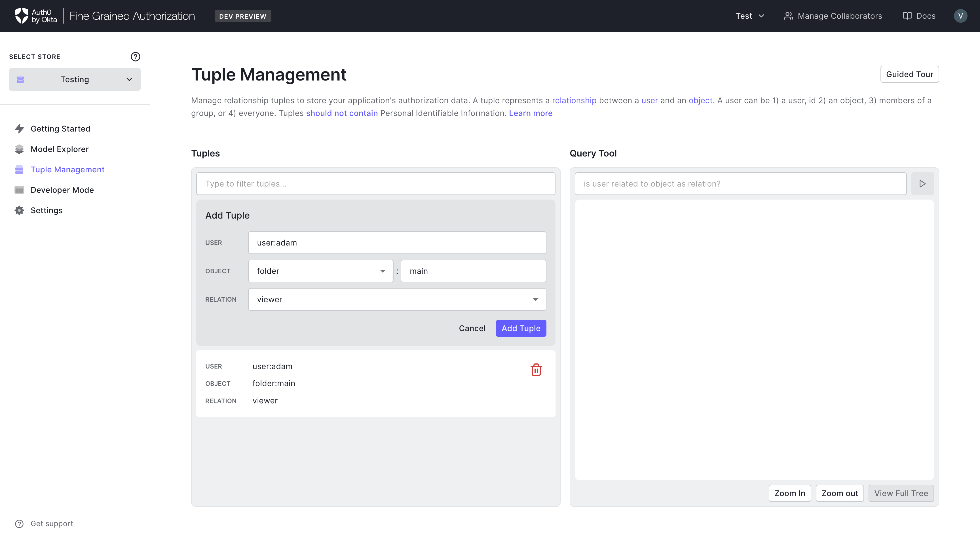Click the Settings gear icon

pos(19,210)
